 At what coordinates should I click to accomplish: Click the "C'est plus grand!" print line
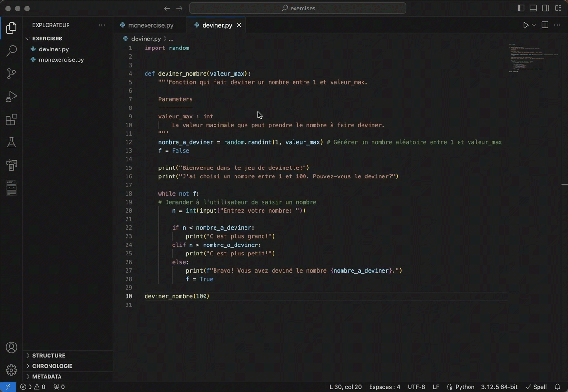pyautogui.click(x=230, y=236)
